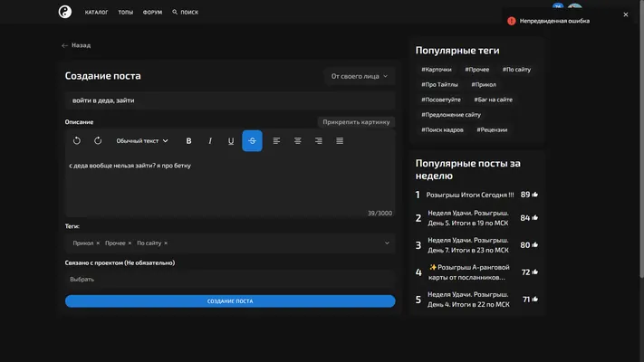This screenshot has width=644, height=362.
Task: Toggle italic formatting
Action: tap(210, 141)
